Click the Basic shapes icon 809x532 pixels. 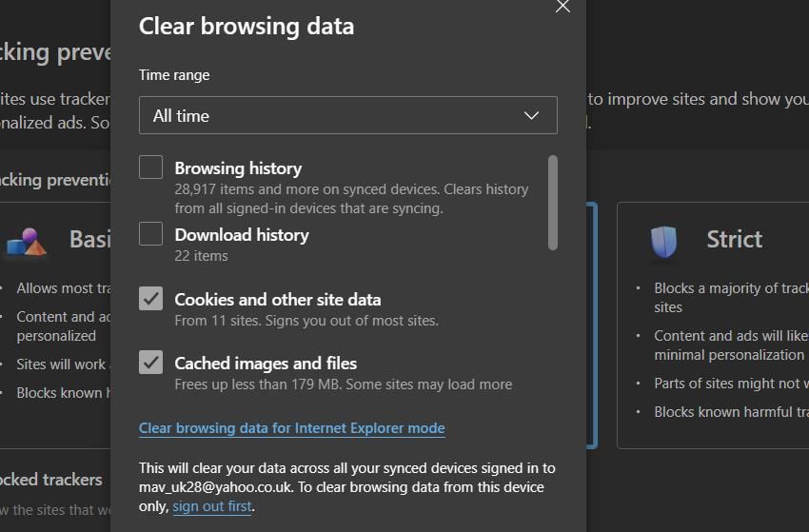pos(26,244)
